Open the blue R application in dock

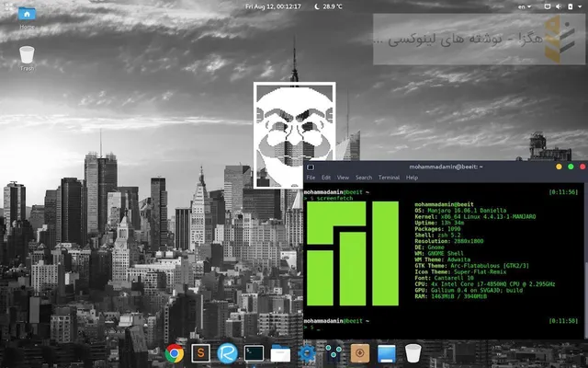[227, 353]
